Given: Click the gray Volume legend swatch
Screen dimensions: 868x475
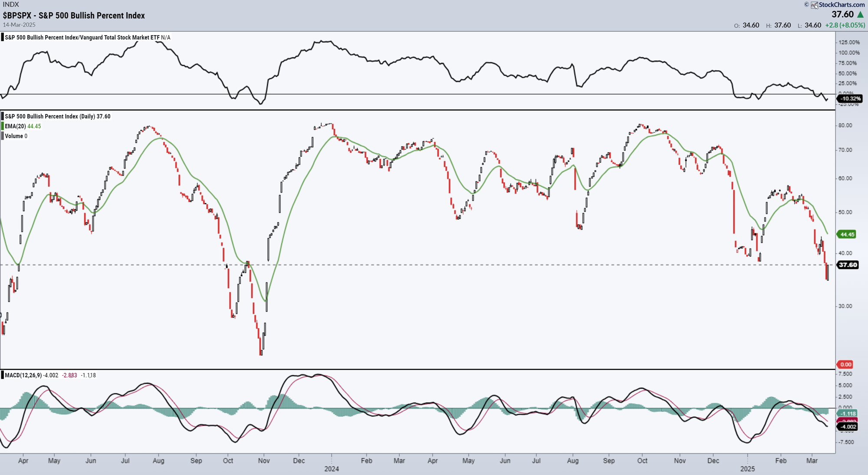Looking at the screenshot, I should pyautogui.click(x=3, y=136).
